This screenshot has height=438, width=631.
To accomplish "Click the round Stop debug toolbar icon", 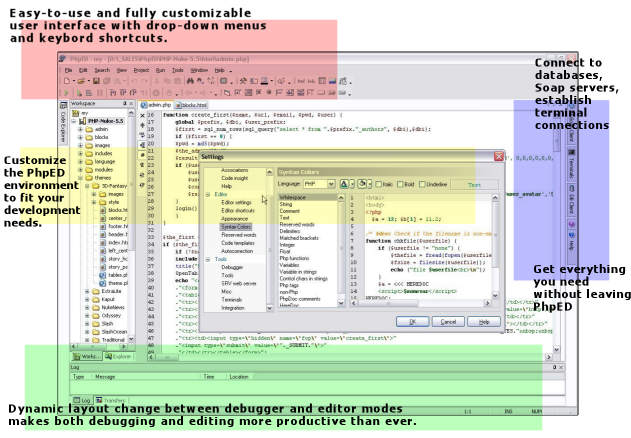I will coord(156,93).
